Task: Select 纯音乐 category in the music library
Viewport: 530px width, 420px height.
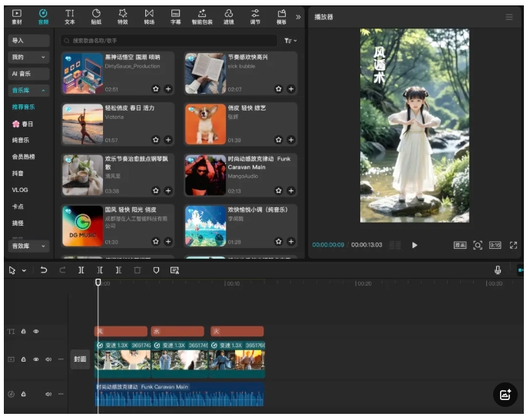Action: 21,140
